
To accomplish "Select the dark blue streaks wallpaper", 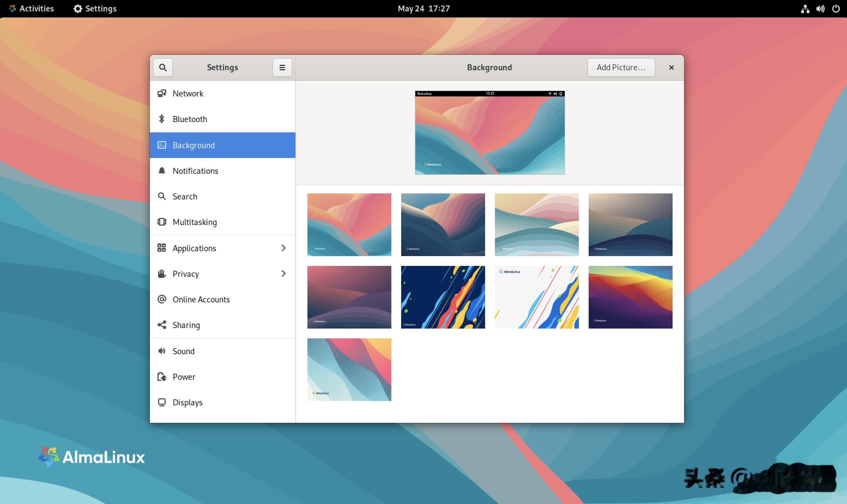I will [x=443, y=297].
